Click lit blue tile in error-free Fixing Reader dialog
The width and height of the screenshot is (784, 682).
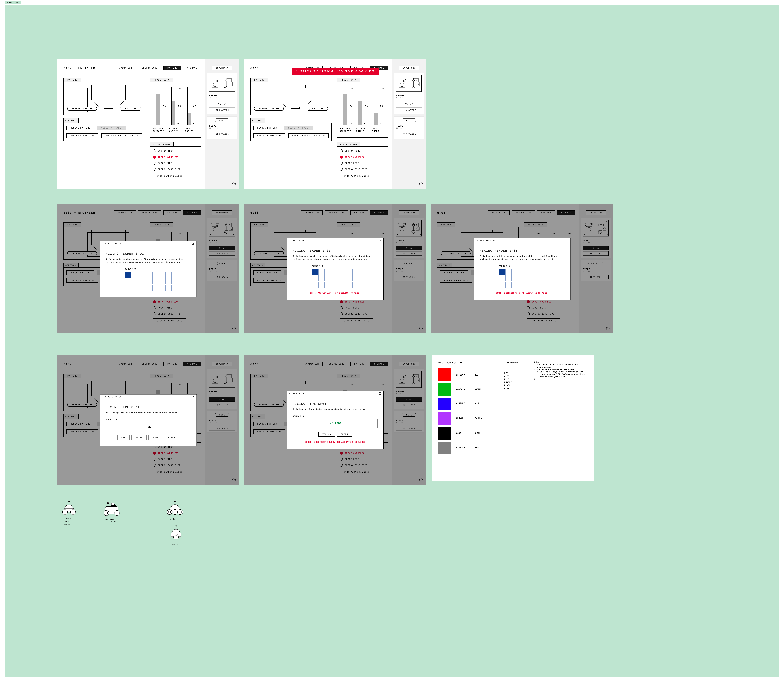tap(128, 275)
